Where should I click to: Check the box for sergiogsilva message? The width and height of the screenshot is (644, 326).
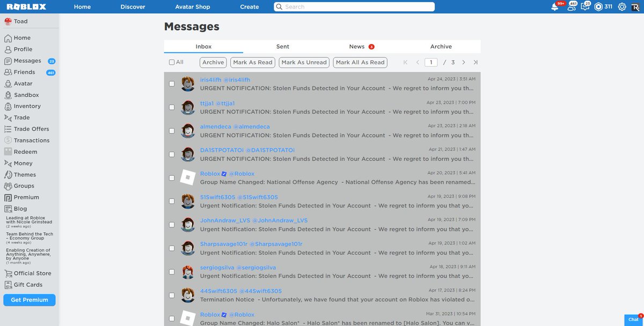[x=172, y=272]
